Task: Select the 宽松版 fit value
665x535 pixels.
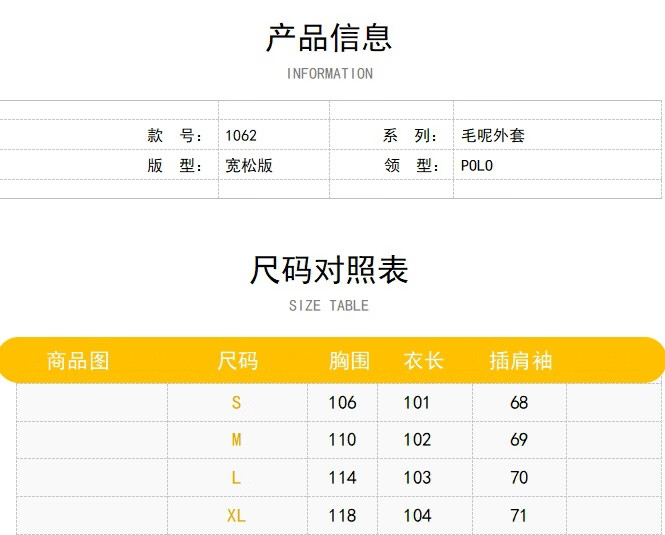Action: [x=249, y=166]
